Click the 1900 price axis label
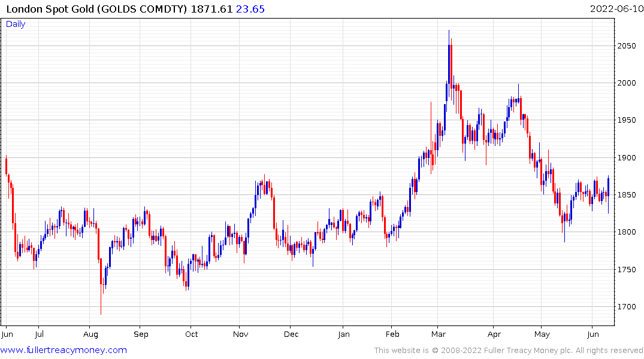Viewport: 644px width, 359px height. pos(627,157)
